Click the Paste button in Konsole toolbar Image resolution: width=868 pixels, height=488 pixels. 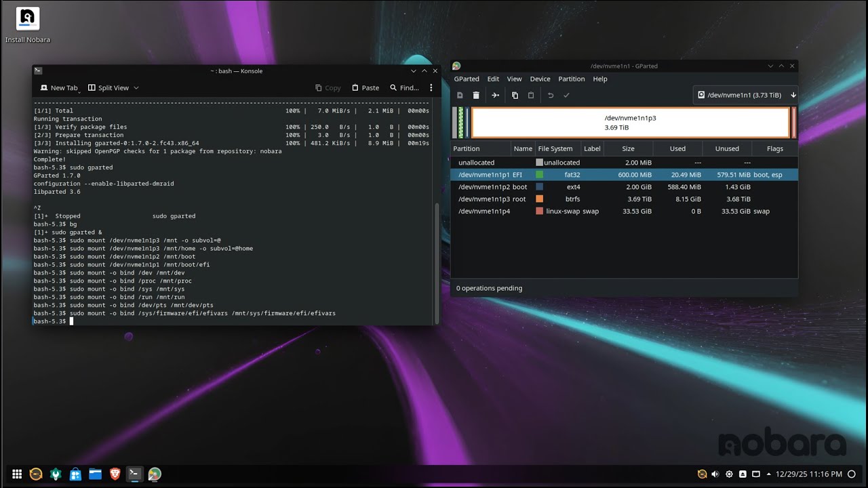point(366,88)
